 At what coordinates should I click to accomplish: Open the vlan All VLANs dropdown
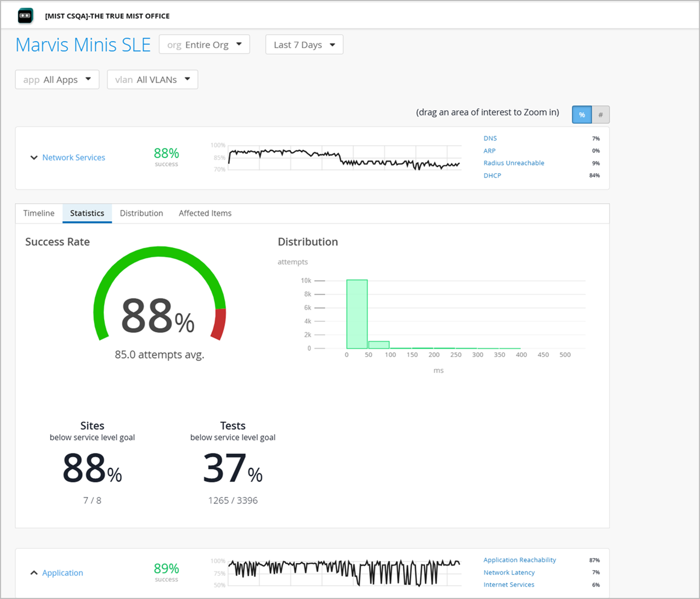pos(152,79)
